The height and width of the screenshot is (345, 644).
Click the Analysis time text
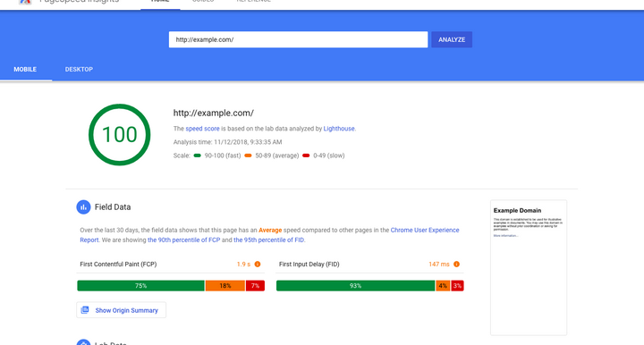227,142
